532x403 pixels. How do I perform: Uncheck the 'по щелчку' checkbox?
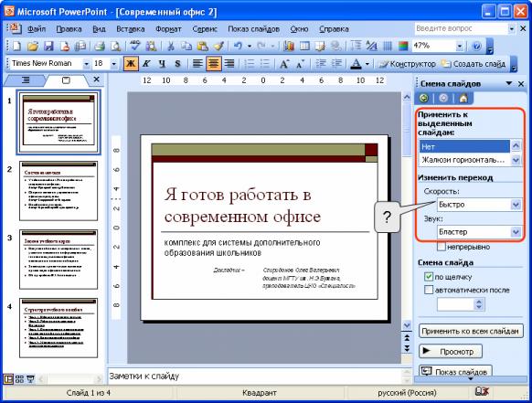pyautogui.click(x=429, y=277)
